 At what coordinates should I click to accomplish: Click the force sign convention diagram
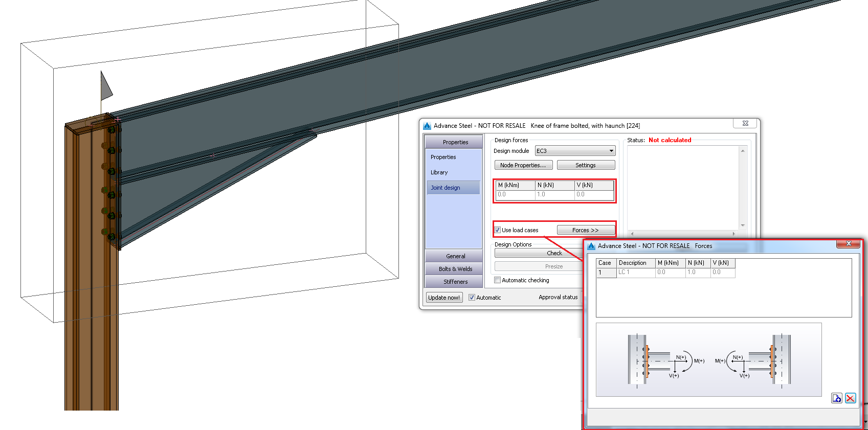point(709,359)
